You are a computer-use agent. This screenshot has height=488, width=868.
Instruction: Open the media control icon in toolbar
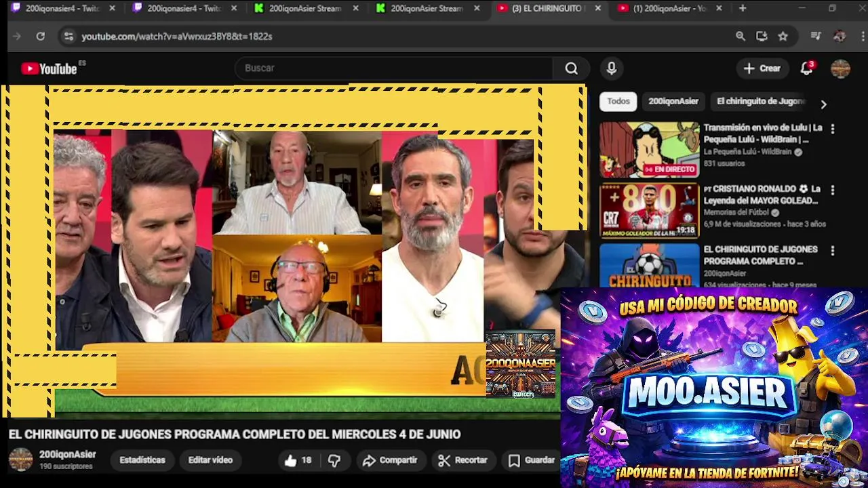coord(816,36)
